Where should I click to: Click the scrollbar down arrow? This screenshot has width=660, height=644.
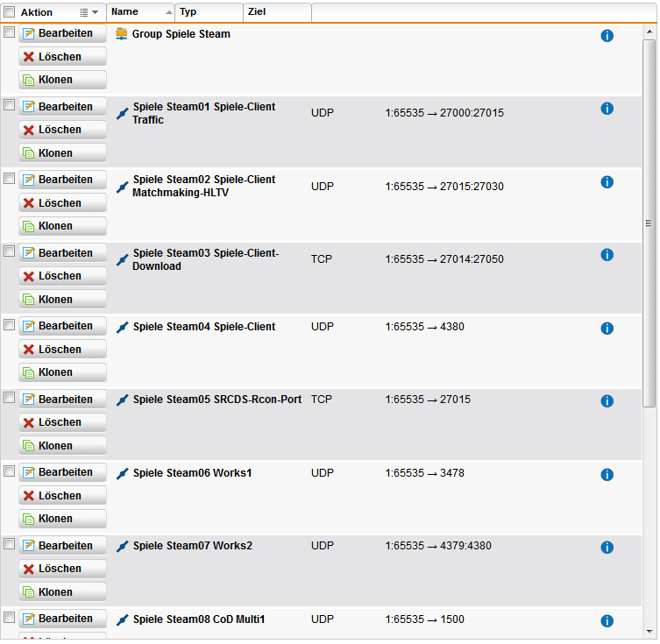649,632
